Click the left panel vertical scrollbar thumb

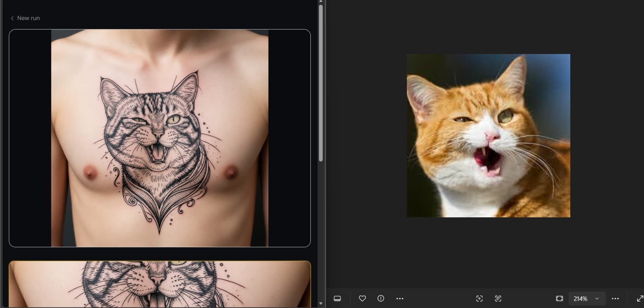[x=321, y=83]
